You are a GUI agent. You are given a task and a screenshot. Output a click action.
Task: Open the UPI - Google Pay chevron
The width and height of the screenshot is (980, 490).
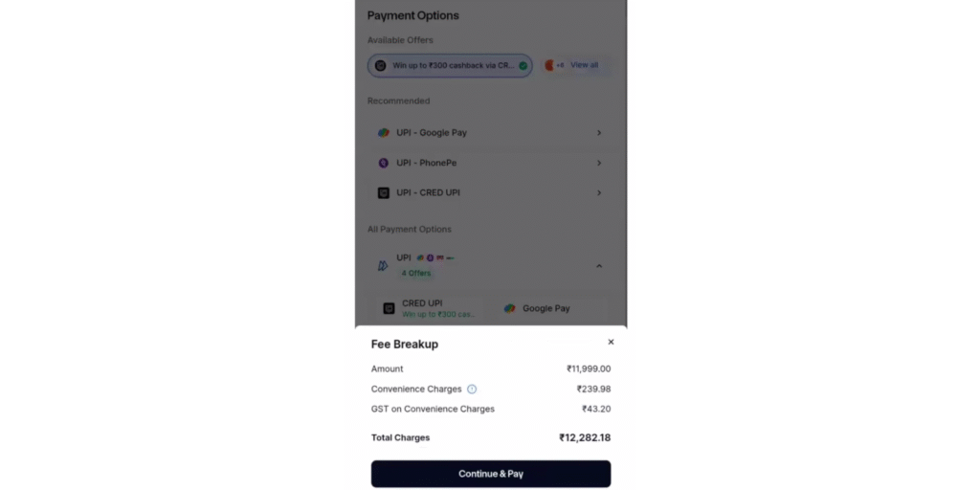point(599,133)
